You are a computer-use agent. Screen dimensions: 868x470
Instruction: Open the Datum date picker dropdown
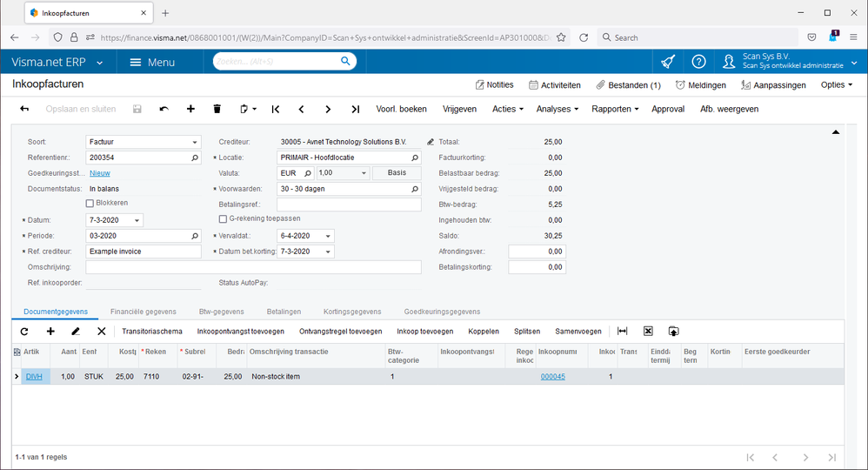pos(137,220)
